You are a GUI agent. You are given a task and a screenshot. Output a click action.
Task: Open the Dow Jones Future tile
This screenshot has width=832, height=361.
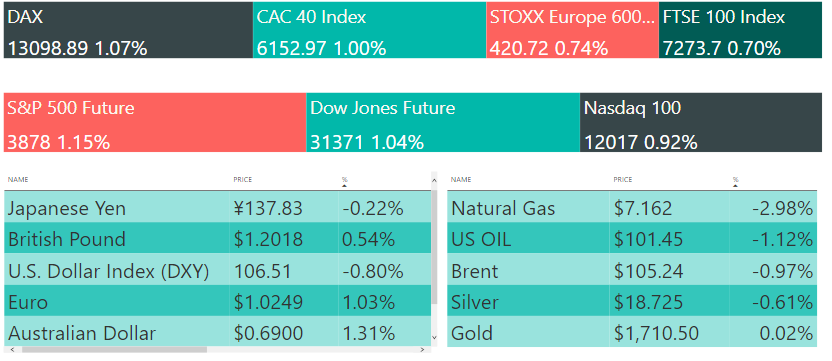tap(443, 123)
